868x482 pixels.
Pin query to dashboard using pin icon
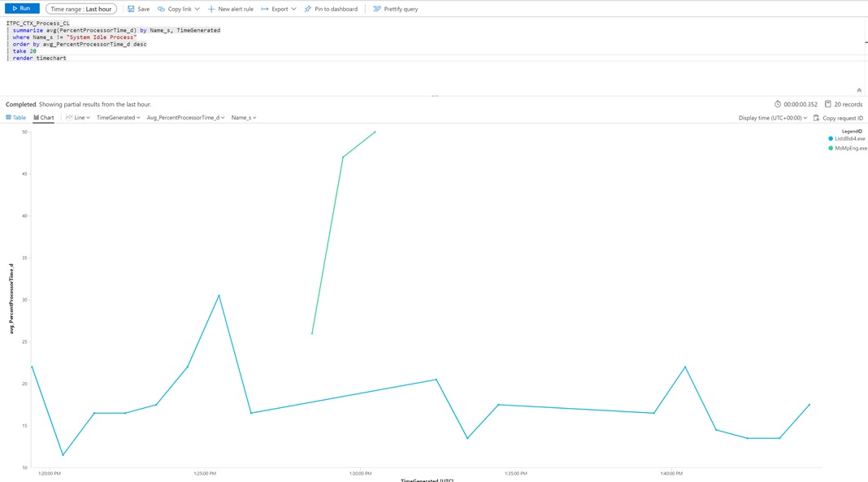tap(308, 9)
